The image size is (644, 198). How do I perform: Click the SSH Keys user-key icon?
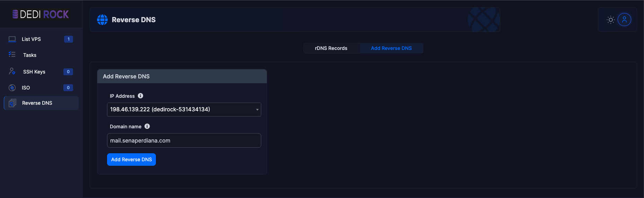pyautogui.click(x=12, y=71)
